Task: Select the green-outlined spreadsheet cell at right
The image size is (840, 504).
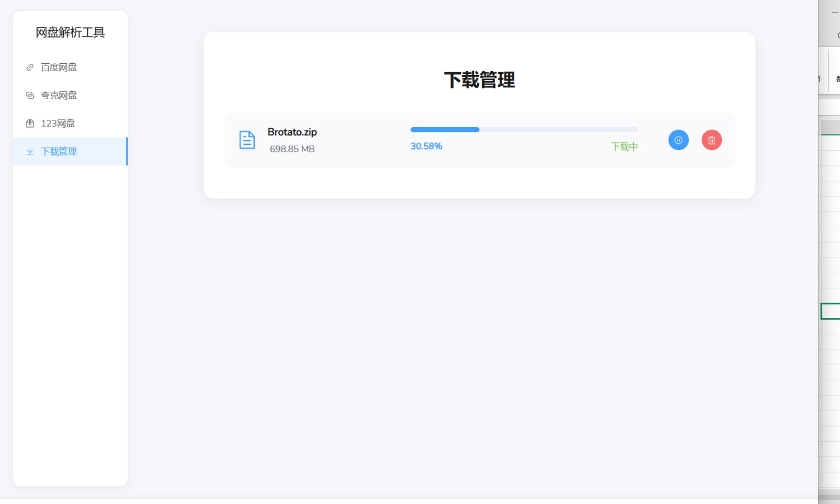Action: coord(831,311)
